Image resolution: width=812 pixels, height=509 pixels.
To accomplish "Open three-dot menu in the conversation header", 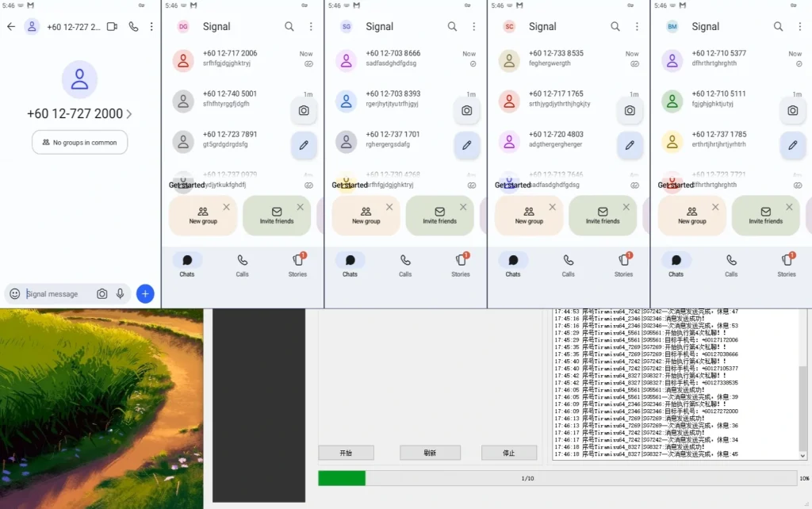I will click(x=151, y=26).
